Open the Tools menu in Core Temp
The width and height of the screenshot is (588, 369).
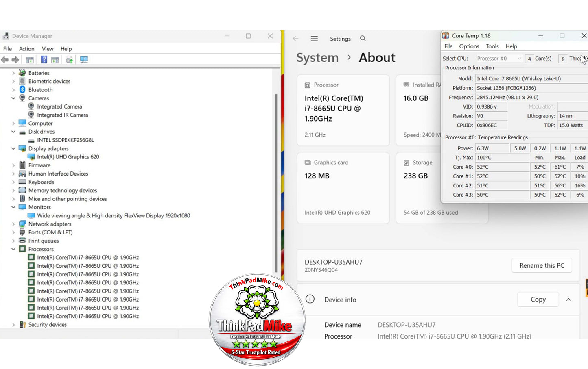tap(492, 46)
